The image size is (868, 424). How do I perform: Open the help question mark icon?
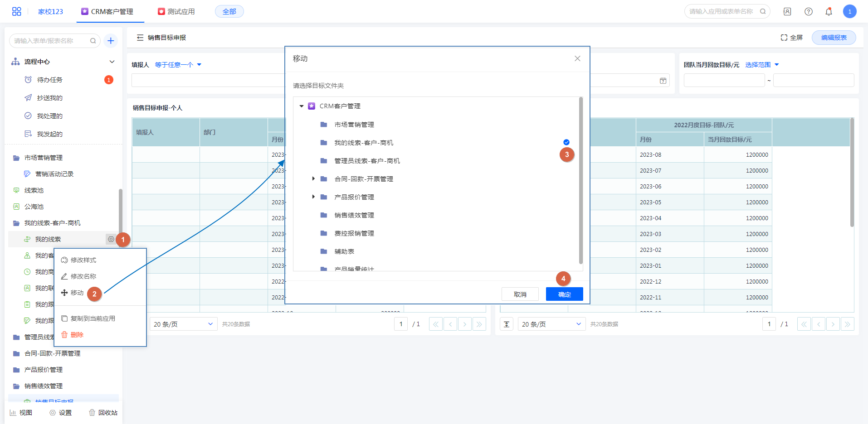(808, 12)
